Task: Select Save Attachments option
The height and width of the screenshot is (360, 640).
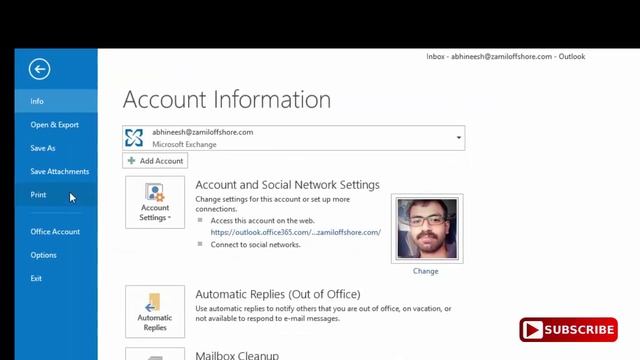Action: coord(56,171)
